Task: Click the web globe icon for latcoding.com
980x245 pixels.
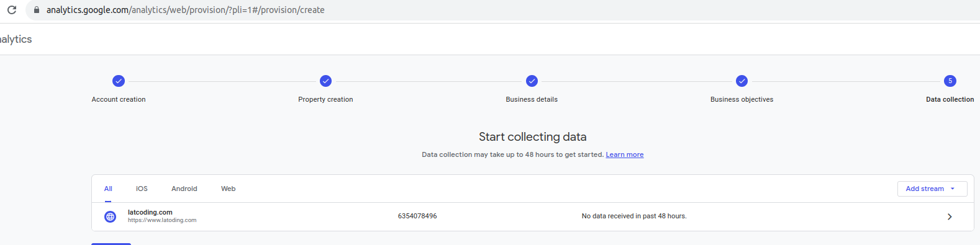Action: (x=111, y=216)
